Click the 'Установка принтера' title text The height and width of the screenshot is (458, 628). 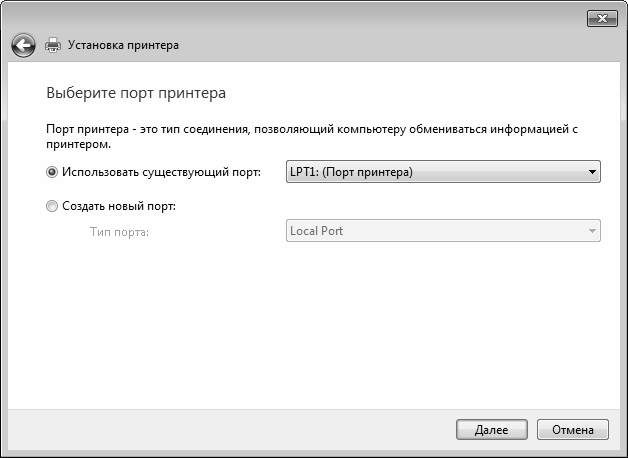125,45
